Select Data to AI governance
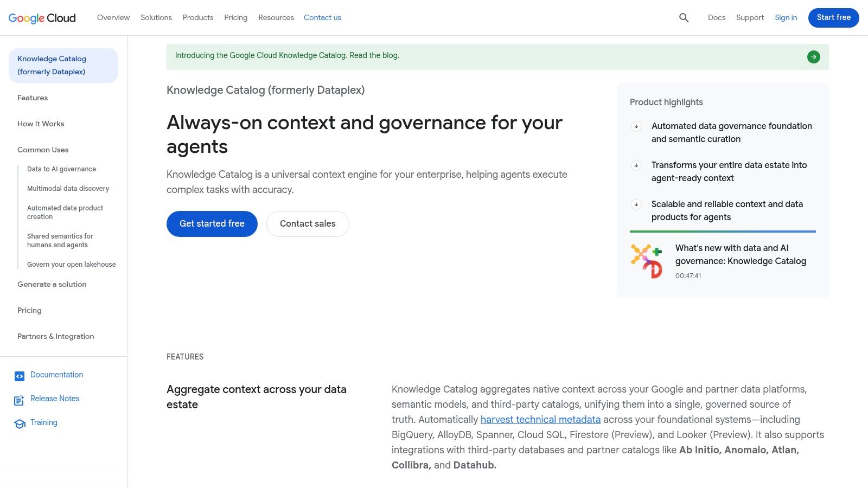Image resolution: width=868 pixels, height=488 pixels. coord(61,169)
